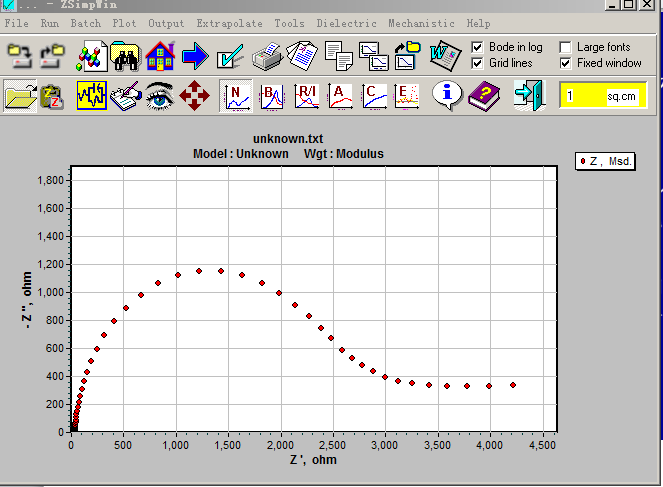This screenshot has height=487, width=663.
Task: Toggle the Bode in log checkbox
Action: [x=477, y=47]
